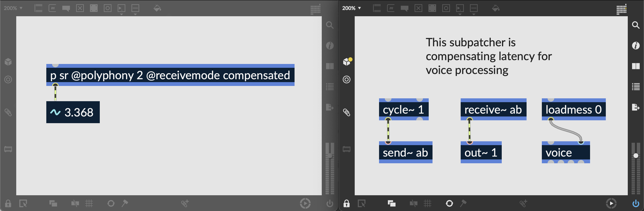The width and height of the screenshot is (644, 211).
Task: Expand the slider objects arrow in the subpatcher toolbar
Action: [474, 15]
